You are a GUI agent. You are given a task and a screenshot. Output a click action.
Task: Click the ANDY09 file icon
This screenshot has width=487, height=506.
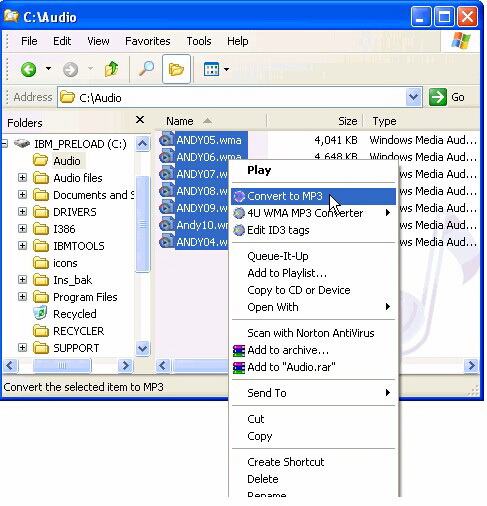pos(167,208)
